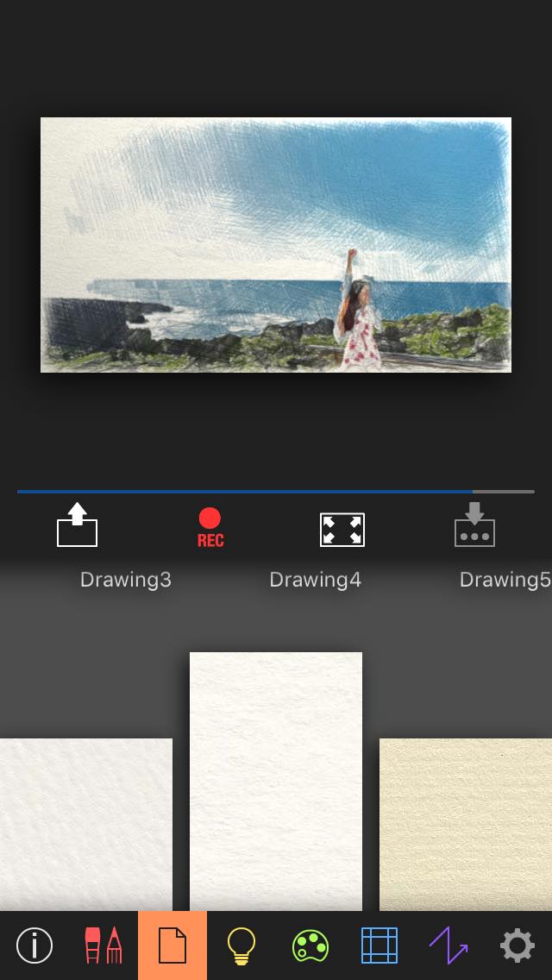
Task: Select the brushes and pencil tools tab
Action: pos(103,945)
